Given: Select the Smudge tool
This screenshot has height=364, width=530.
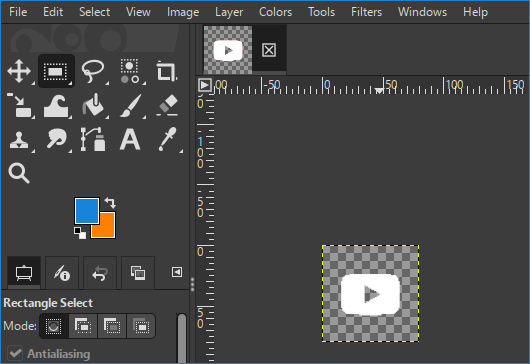Looking at the screenshot, I should click(x=56, y=138).
